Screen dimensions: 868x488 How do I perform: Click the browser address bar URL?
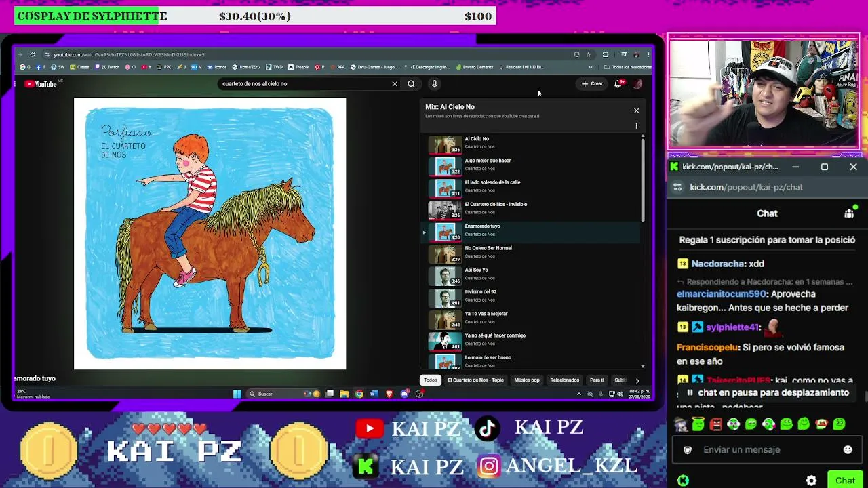click(129, 54)
